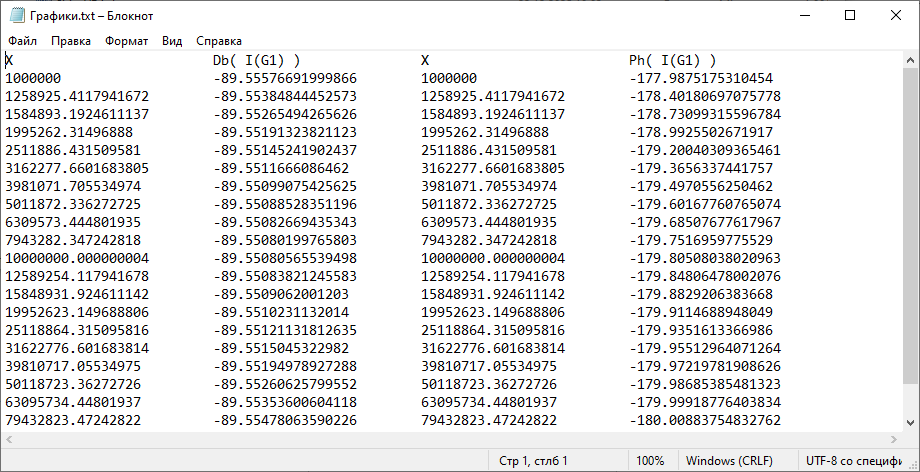The width and height of the screenshot is (920, 472).
Task: Click value -89.55082669435343
Action: pyautogui.click(x=285, y=222)
